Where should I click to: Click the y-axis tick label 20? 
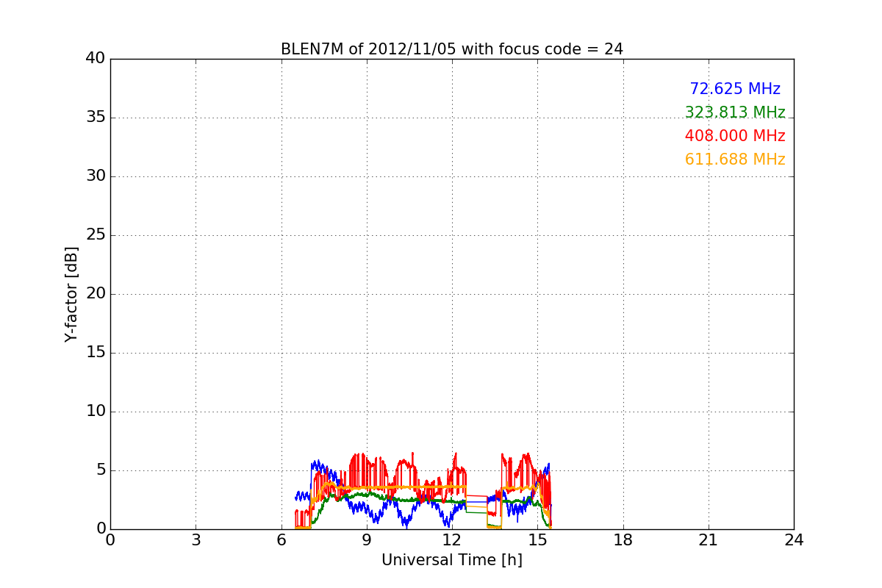(96, 294)
